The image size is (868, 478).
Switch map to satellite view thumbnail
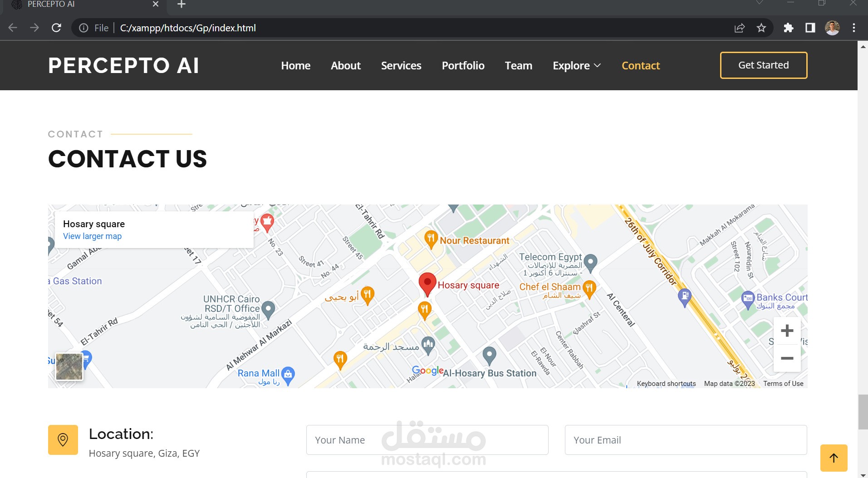(69, 366)
